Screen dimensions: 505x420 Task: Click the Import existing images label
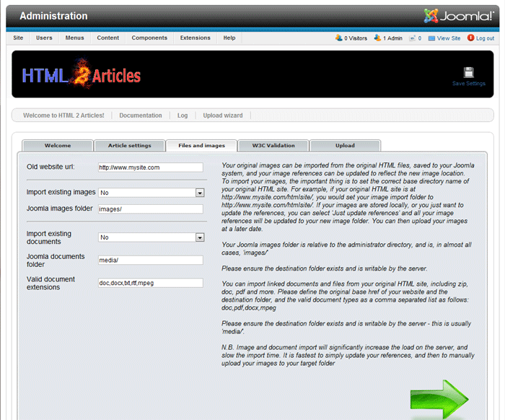coord(61,192)
